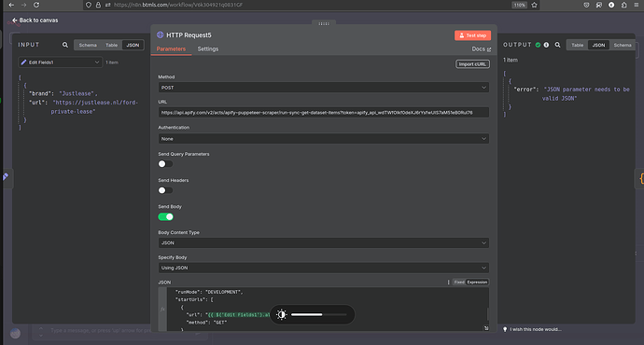Click the JSON editor vertical scrollbar
This screenshot has height=345, width=644.
487,314
